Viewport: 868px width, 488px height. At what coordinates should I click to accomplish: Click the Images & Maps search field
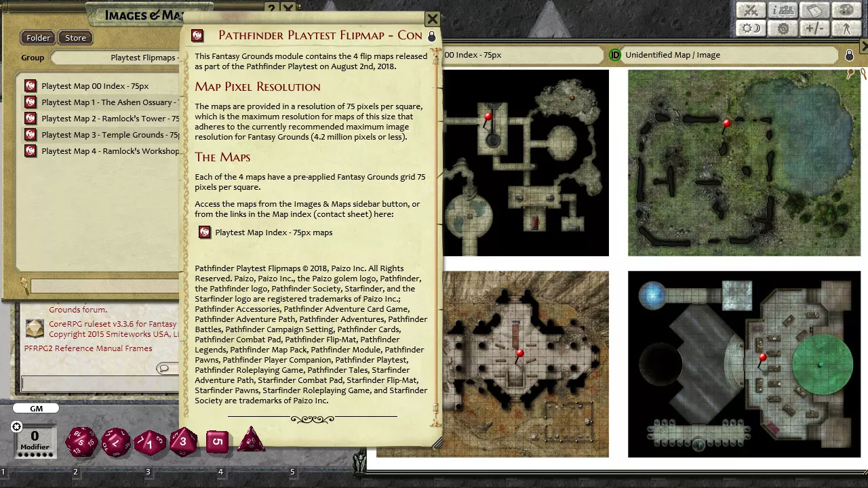(105, 287)
